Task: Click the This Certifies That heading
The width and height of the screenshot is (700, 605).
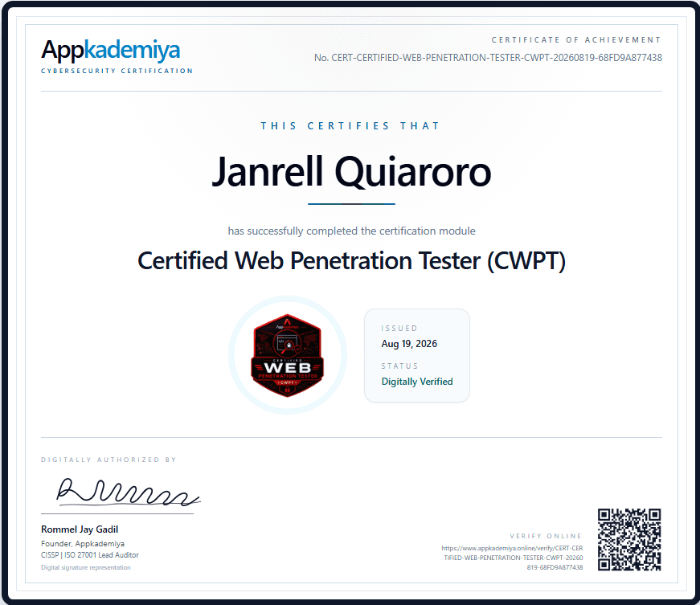Action: tap(351, 126)
